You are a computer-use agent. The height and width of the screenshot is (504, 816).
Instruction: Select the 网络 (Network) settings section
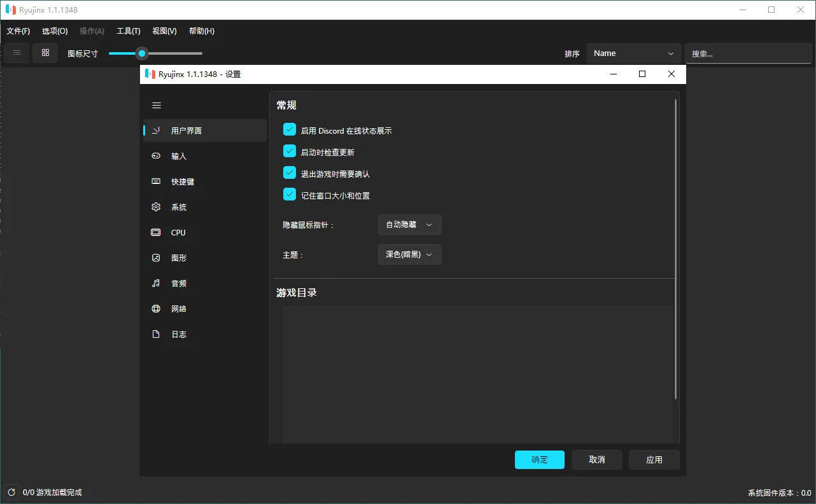click(178, 309)
